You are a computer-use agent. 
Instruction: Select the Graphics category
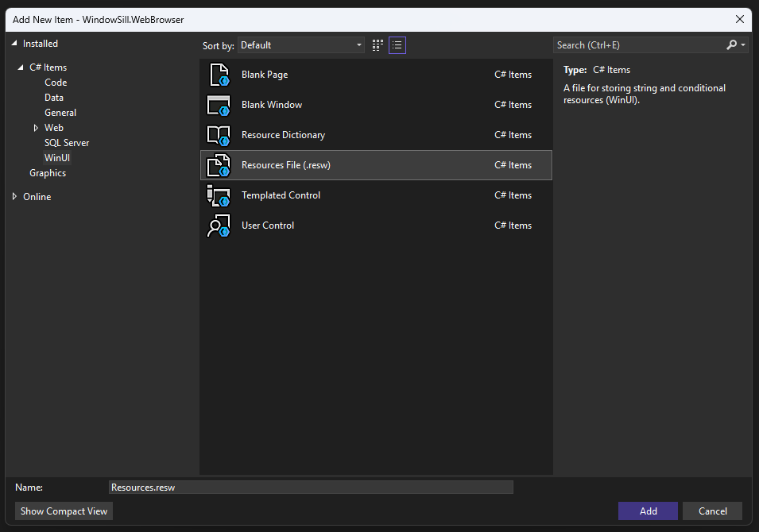click(48, 173)
